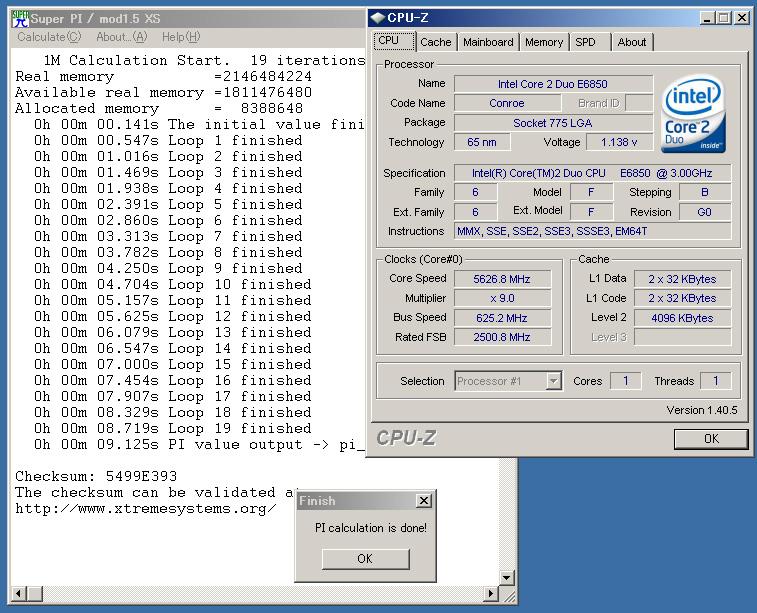This screenshot has width=757, height=613.
Task: Click the Super PI scroll down arrow
Action: pos(506,577)
